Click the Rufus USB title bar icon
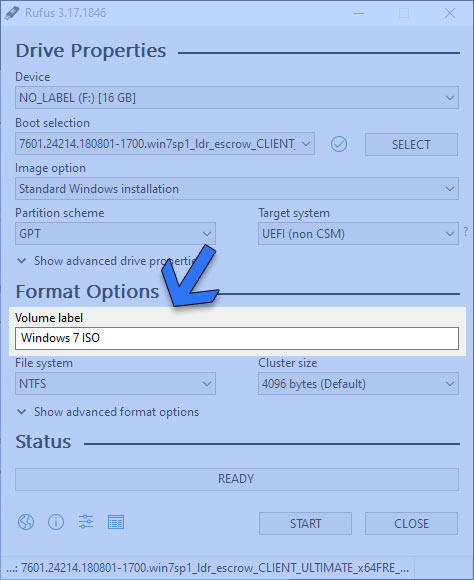Viewport: 474px width, 580px height. (12, 13)
